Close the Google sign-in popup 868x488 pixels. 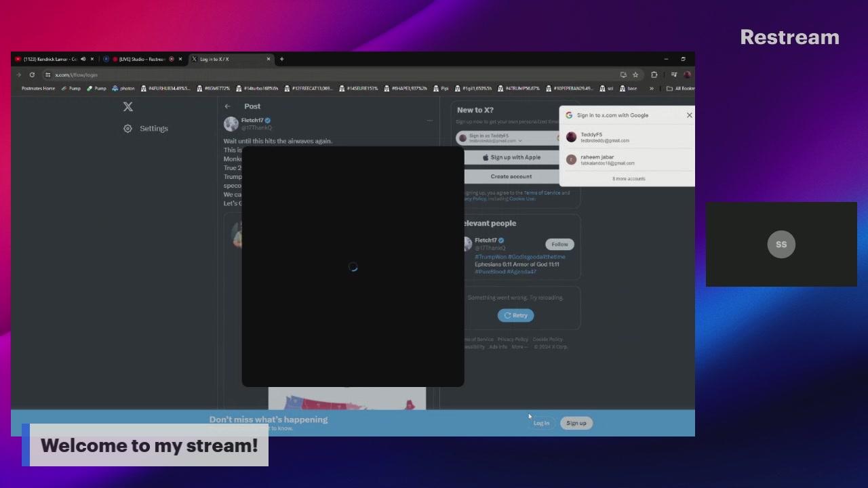click(x=689, y=115)
